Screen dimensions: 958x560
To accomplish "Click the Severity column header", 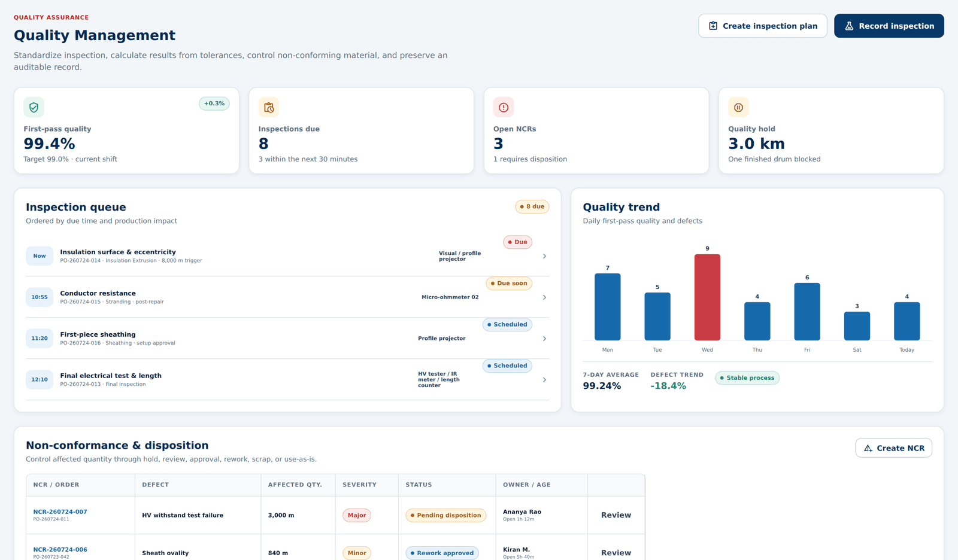I will tap(359, 485).
